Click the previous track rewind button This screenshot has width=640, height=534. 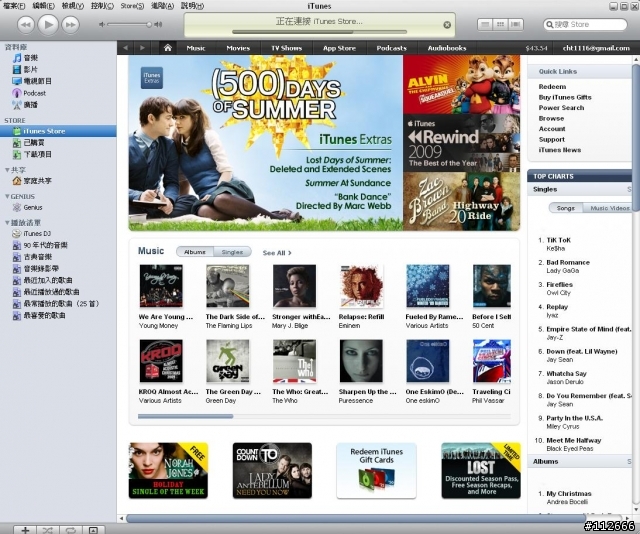(26, 25)
